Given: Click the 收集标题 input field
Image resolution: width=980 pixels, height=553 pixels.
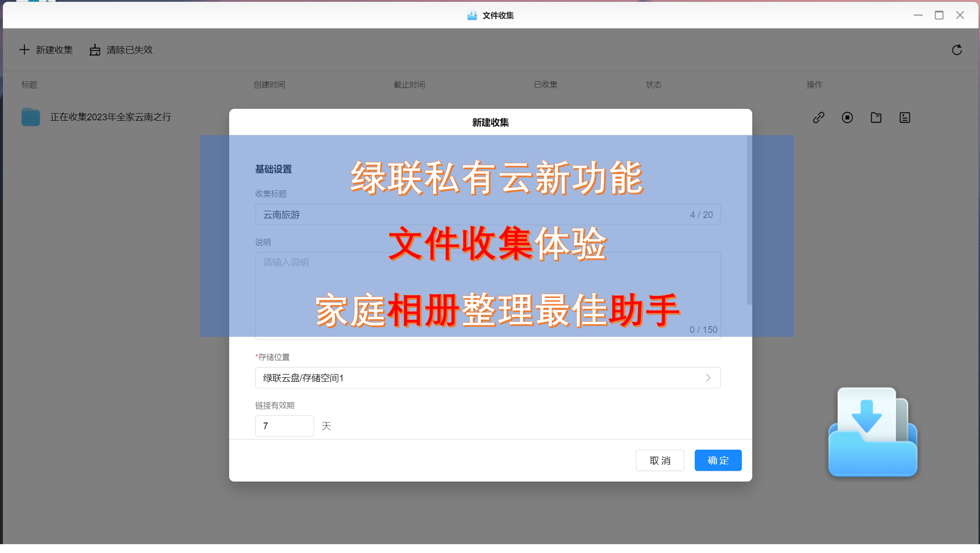Looking at the screenshot, I should (x=488, y=214).
